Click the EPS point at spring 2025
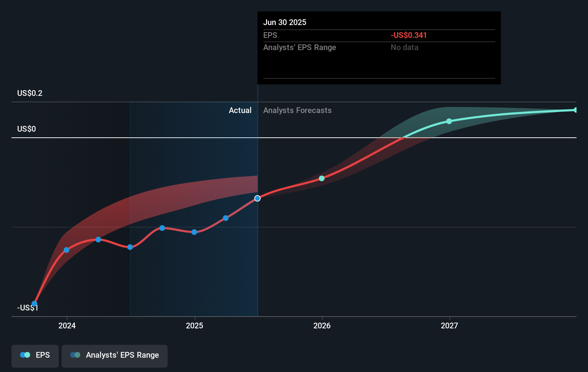588x372 pixels. coord(226,218)
